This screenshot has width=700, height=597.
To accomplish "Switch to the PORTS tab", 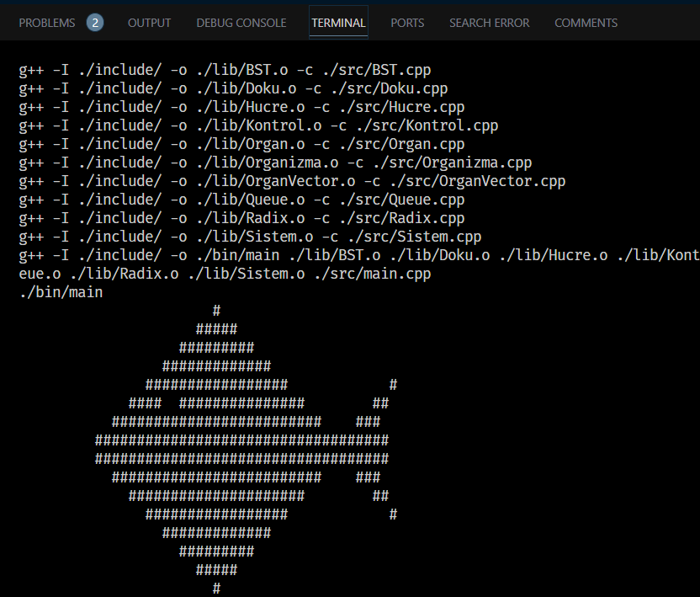I will click(x=407, y=23).
